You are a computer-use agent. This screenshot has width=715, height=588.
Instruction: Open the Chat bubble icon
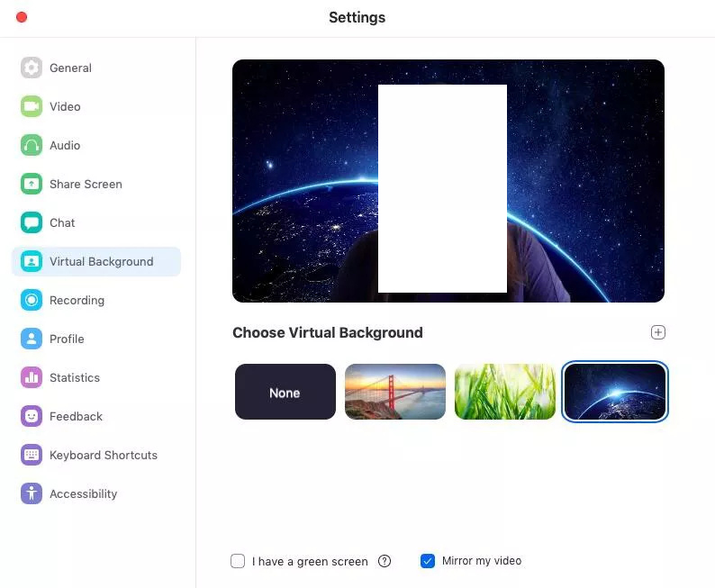pos(32,222)
